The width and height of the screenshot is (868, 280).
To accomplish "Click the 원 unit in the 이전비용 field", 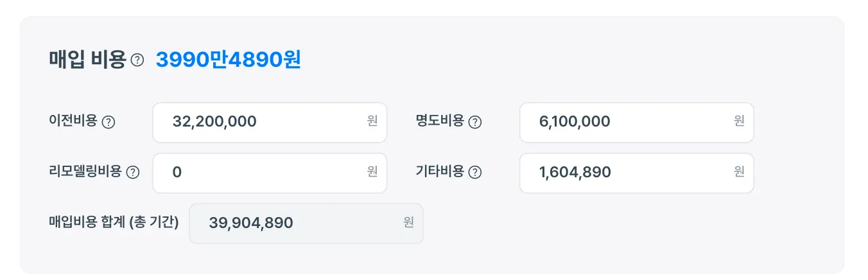I will pos(372,121).
